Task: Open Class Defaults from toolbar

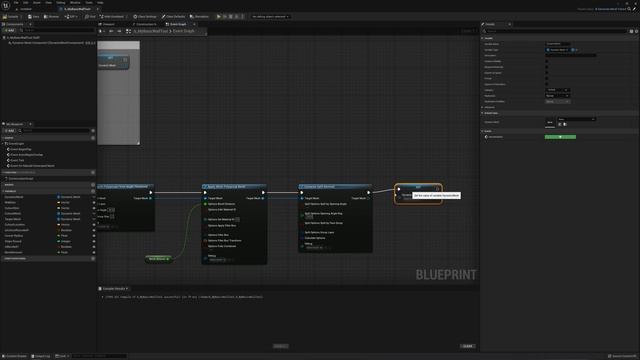Action: (x=173, y=17)
